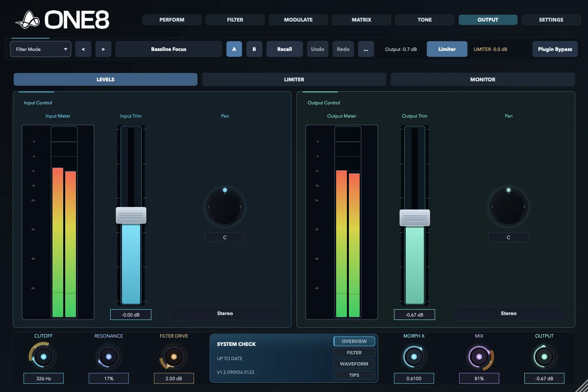588x392 pixels.
Task: Show the Waveform info panel
Action: tap(354, 364)
